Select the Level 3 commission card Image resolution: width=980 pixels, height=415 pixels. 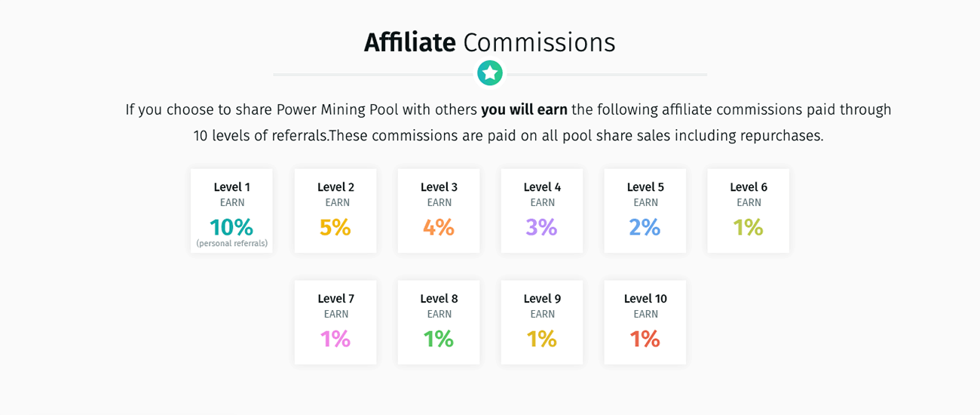click(439, 211)
